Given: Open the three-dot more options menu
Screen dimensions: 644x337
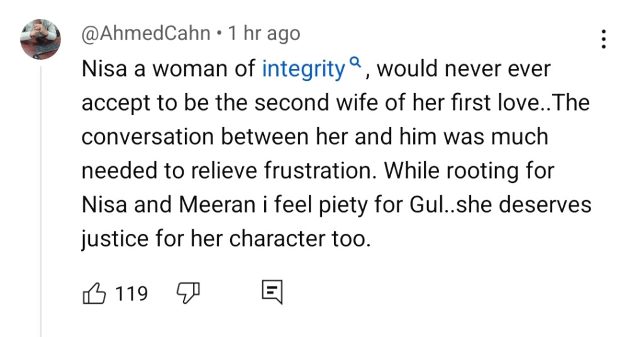Looking at the screenshot, I should (x=604, y=39).
